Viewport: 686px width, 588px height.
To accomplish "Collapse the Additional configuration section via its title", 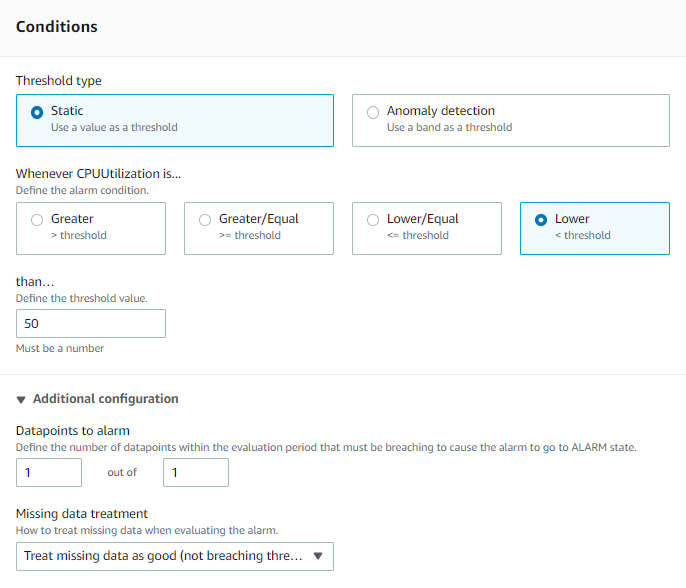I will (x=105, y=399).
